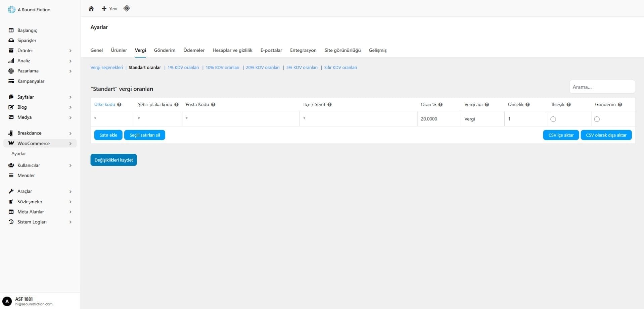Click the Kampanyalar card icon in sidebar
Screen dimensions: 644x309
pyautogui.click(x=11, y=81)
